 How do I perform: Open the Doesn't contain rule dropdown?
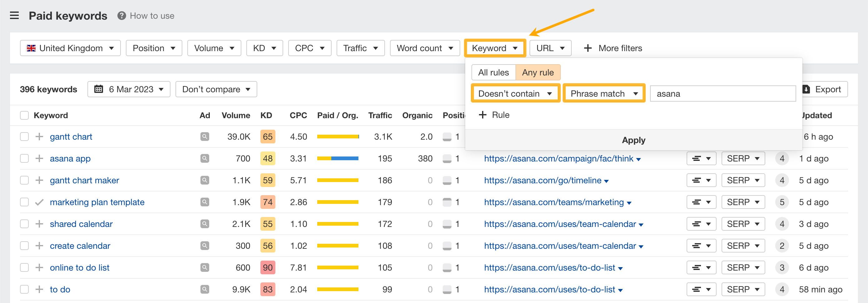tap(515, 94)
